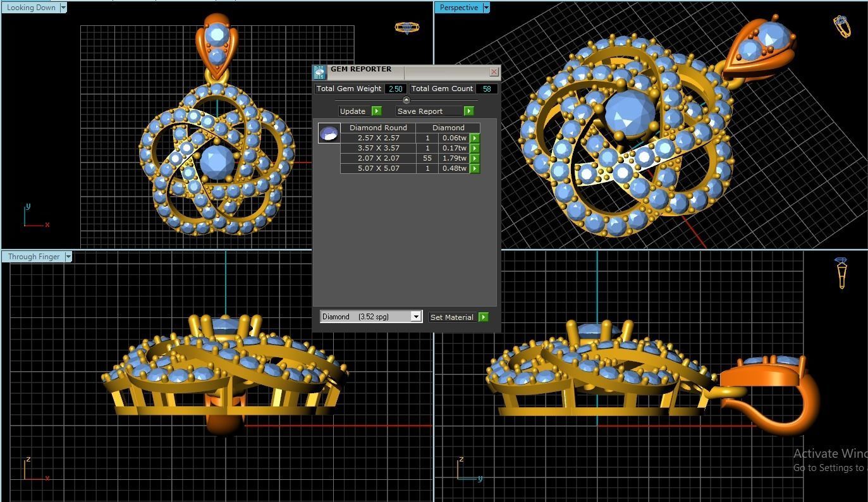Click the Total Gem Weight value 2.50
868x502 pixels.
click(x=395, y=89)
